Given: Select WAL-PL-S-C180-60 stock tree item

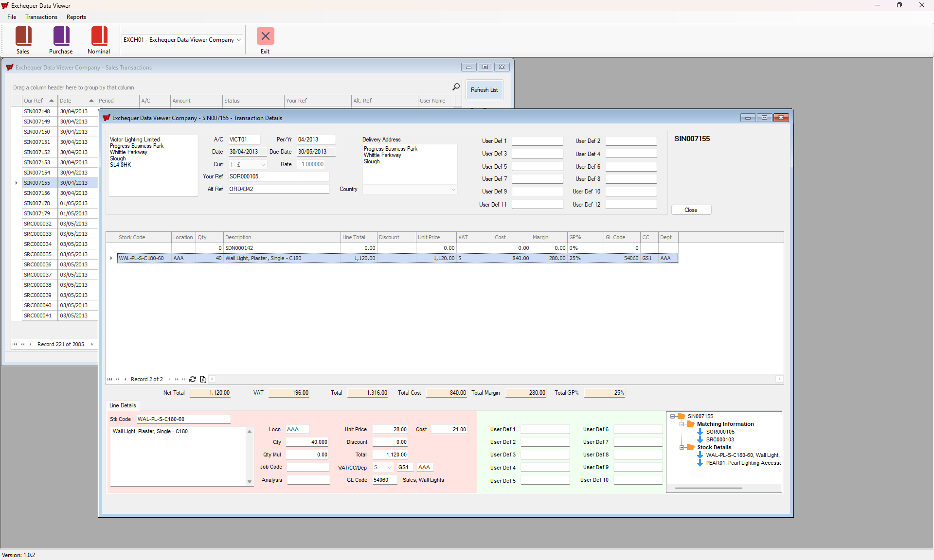Looking at the screenshot, I should [x=743, y=455].
